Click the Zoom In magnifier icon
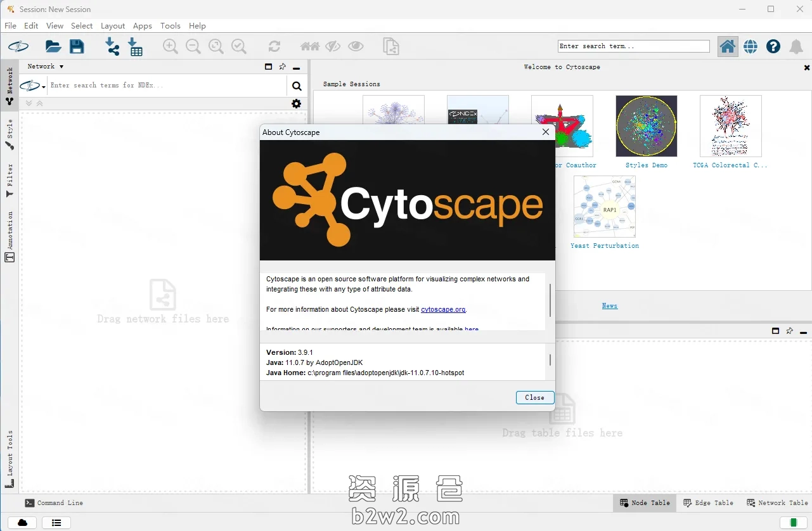The height and width of the screenshot is (531, 812). click(170, 46)
